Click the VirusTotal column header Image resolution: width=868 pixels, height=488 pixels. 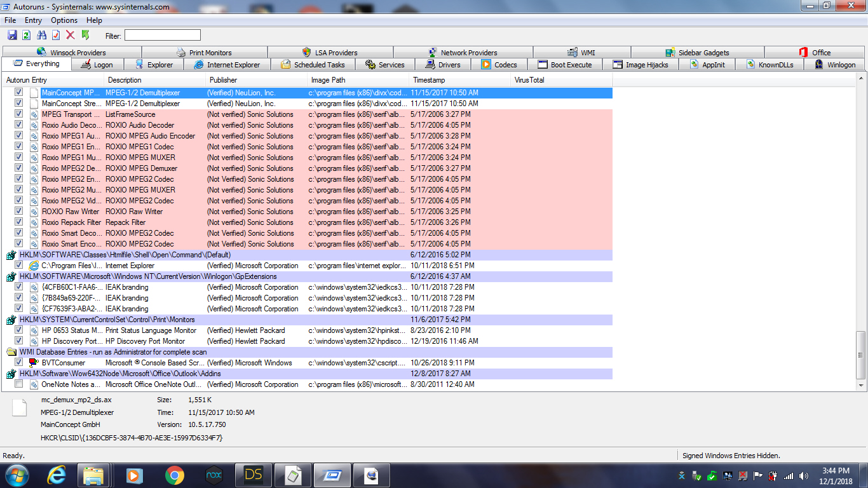tap(562, 80)
